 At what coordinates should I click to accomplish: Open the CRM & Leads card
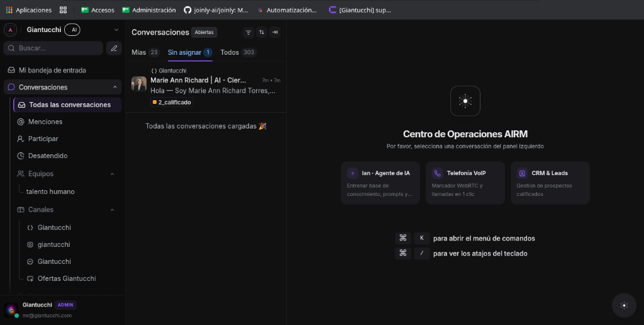(550, 183)
